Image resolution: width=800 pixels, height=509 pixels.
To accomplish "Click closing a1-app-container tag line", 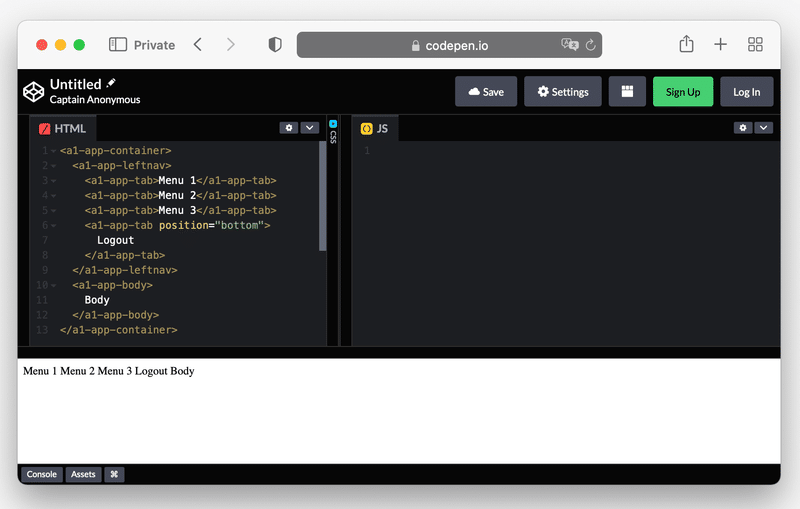I will 118,330.
